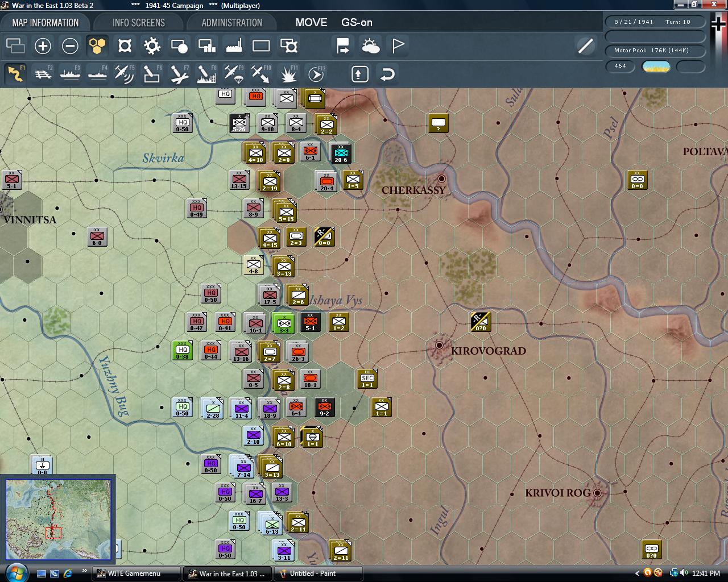Screen dimensions: 728x582
Task: Click the minimap overview thumbnail
Action: click(x=58, y=519)
